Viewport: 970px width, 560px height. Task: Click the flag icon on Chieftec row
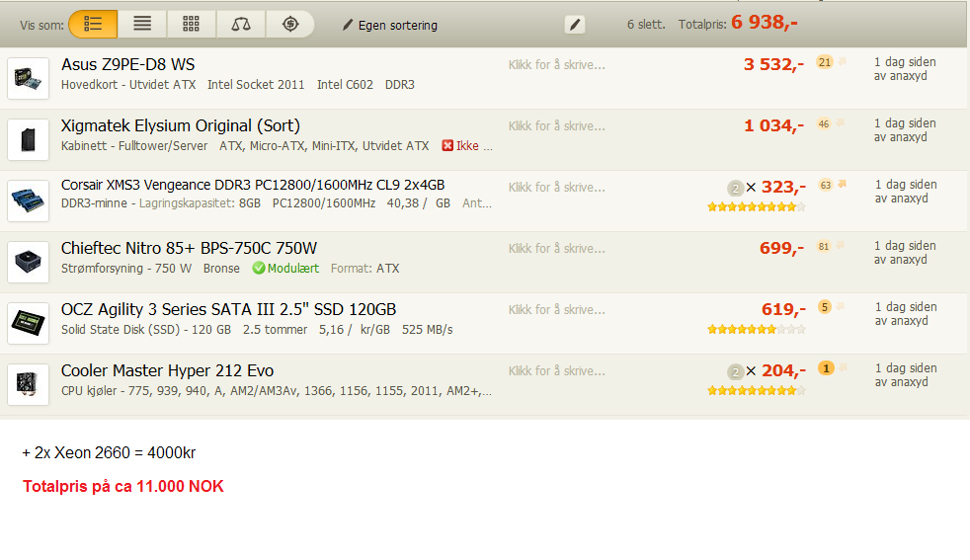tap(840, 246)
